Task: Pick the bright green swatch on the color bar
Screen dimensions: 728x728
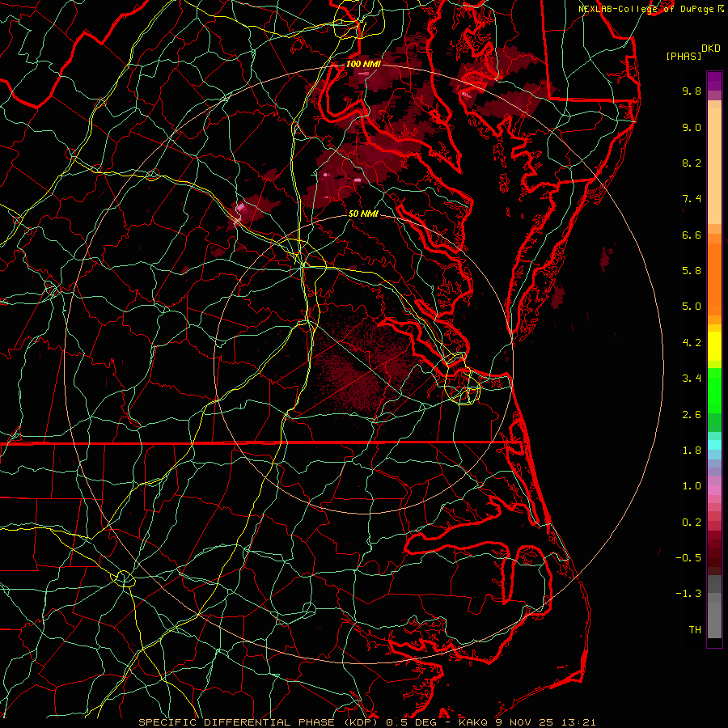Action: (x=714, y=390)
